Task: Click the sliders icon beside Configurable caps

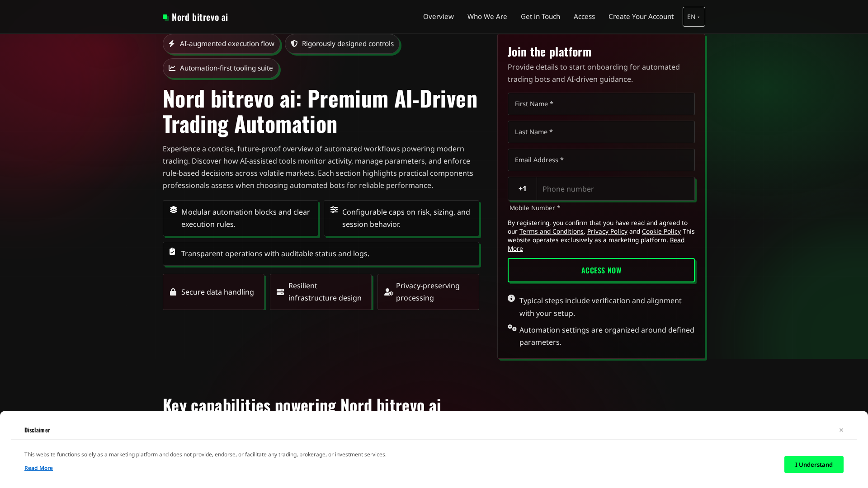Action: pos(334,210)
